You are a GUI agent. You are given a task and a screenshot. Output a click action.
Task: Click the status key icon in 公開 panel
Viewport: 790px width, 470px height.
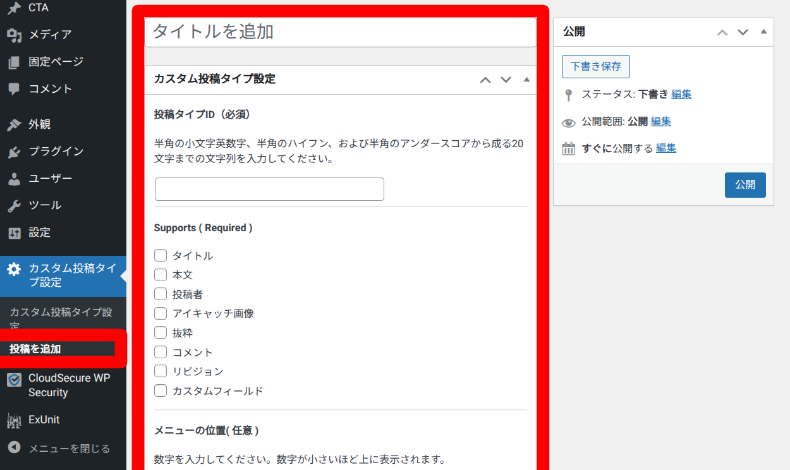(x=568, y=95)
